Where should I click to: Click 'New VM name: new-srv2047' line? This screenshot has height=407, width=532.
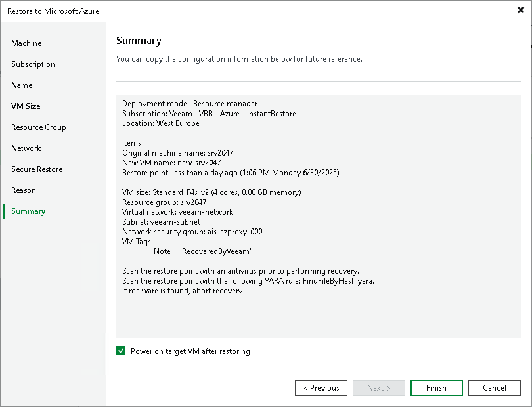[x=171, y=163]
